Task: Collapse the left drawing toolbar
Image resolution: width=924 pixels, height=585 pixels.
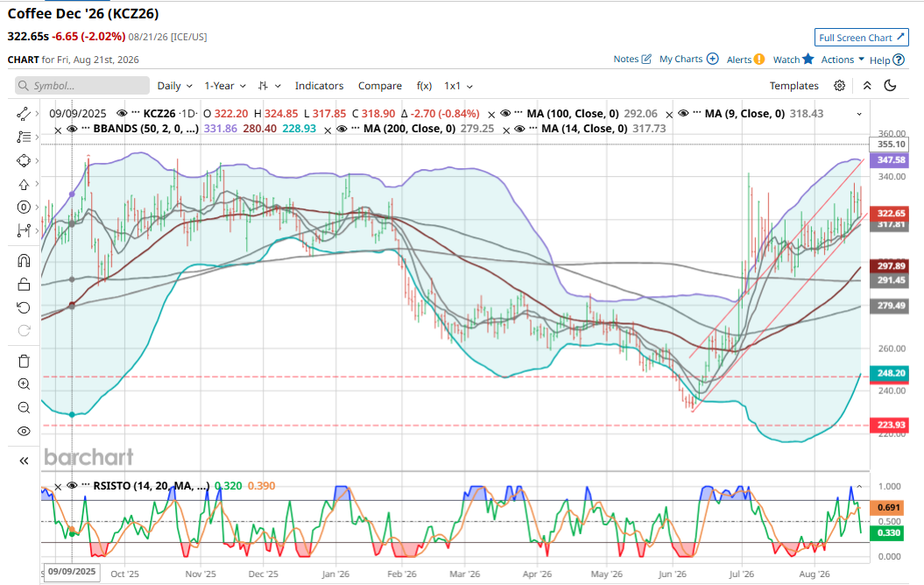Action: coord(24,461)
